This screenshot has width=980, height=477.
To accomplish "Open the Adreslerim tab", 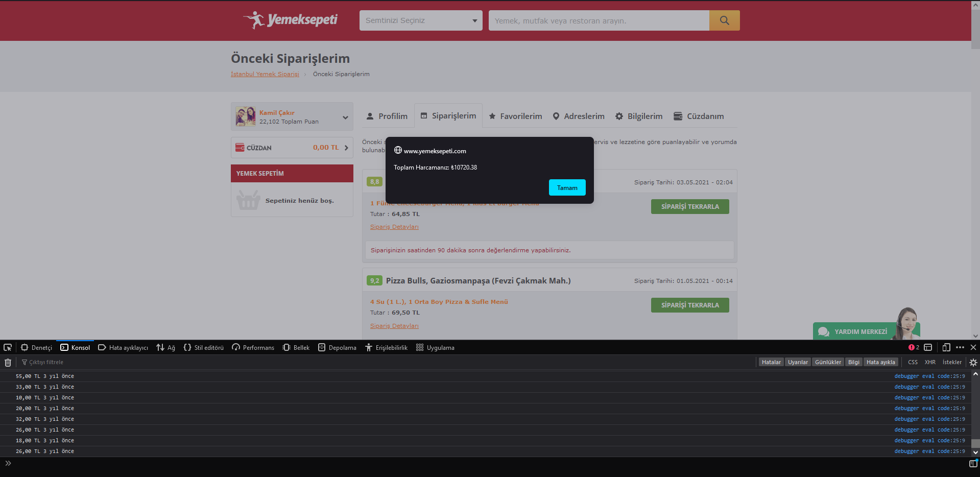I will pyautogui.click(x=579, y=116).
